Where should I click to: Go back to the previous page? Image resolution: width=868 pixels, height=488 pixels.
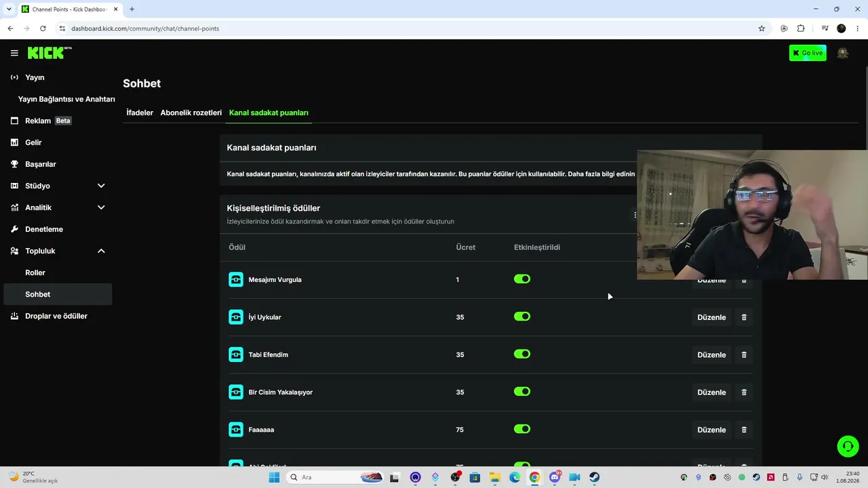[10, 28]
